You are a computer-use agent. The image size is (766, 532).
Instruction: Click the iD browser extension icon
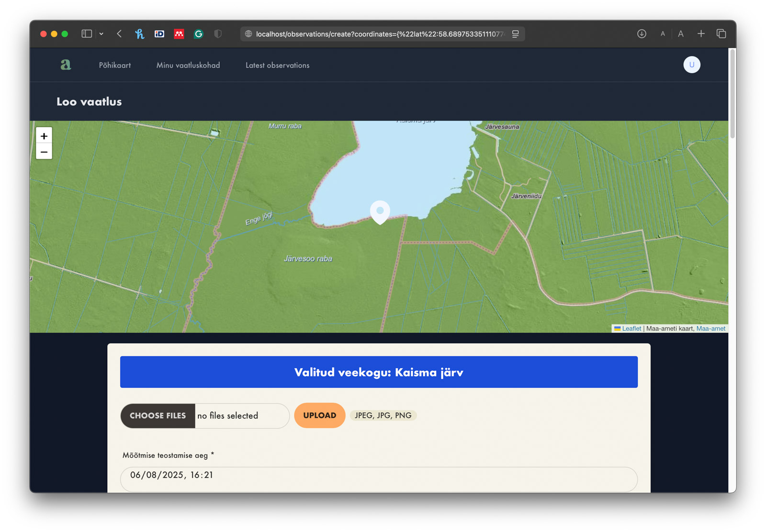(x=159, y=33)
